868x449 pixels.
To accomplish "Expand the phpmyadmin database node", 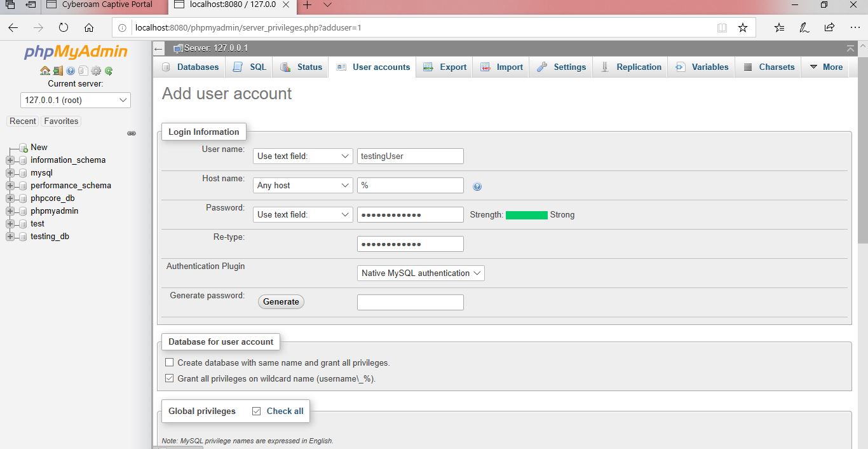I will 10,211.
